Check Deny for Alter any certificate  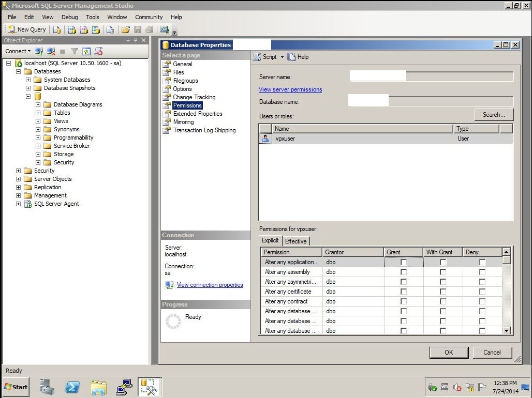(x=482, y=292)
